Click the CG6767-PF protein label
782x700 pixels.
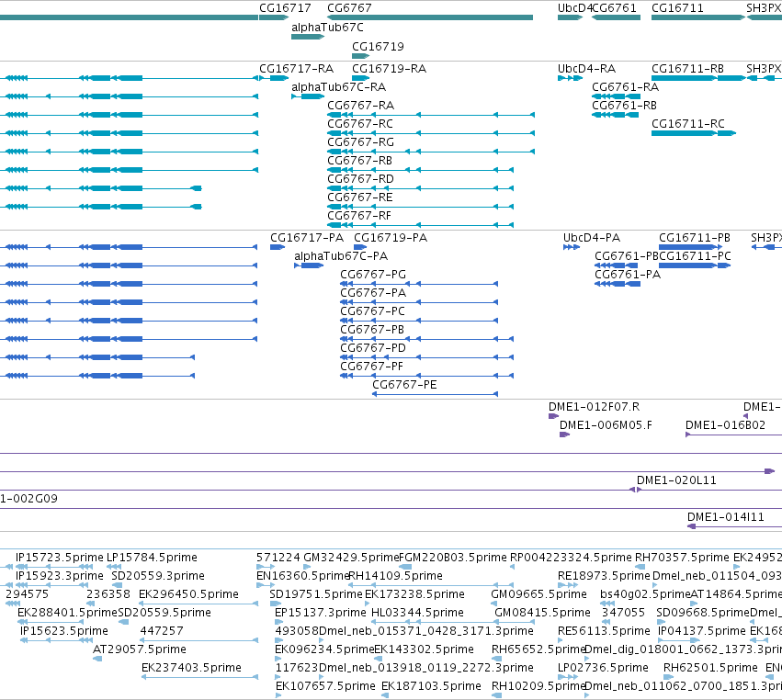371,366
